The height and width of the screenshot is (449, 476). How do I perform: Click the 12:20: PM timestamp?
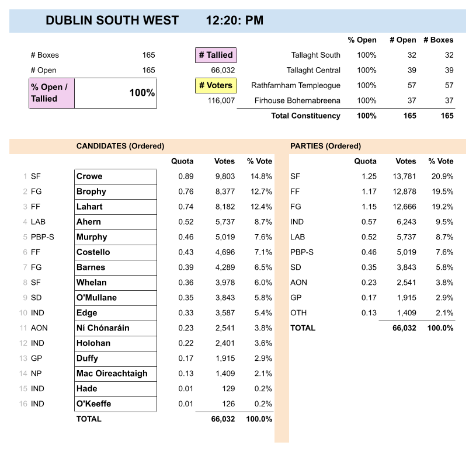(x=235, y=20)
